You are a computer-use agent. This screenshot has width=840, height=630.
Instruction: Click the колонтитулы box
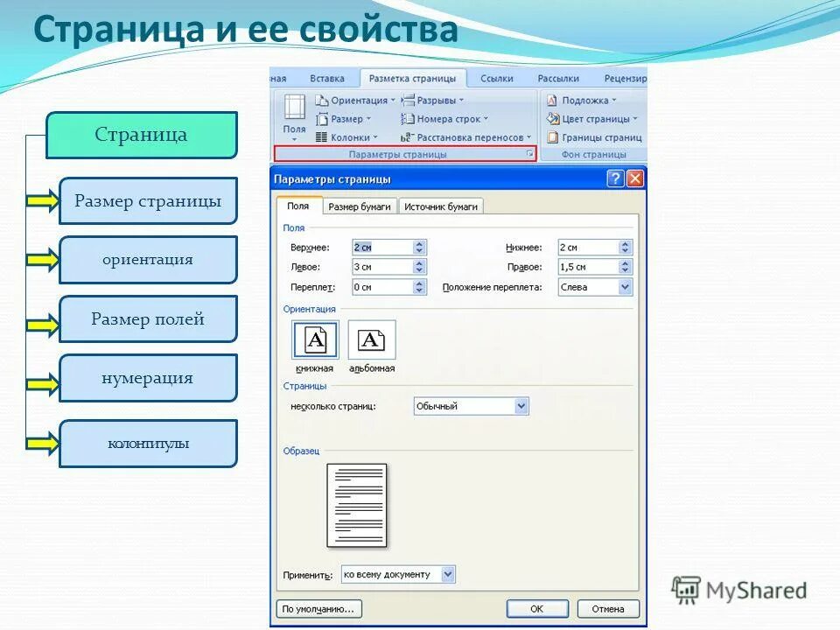point(148,444)
